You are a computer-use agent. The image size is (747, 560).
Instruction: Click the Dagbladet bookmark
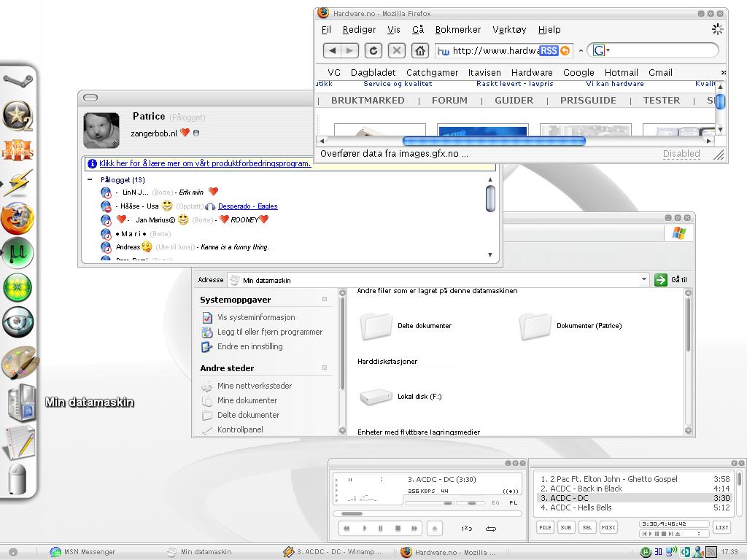pos(373,72)
